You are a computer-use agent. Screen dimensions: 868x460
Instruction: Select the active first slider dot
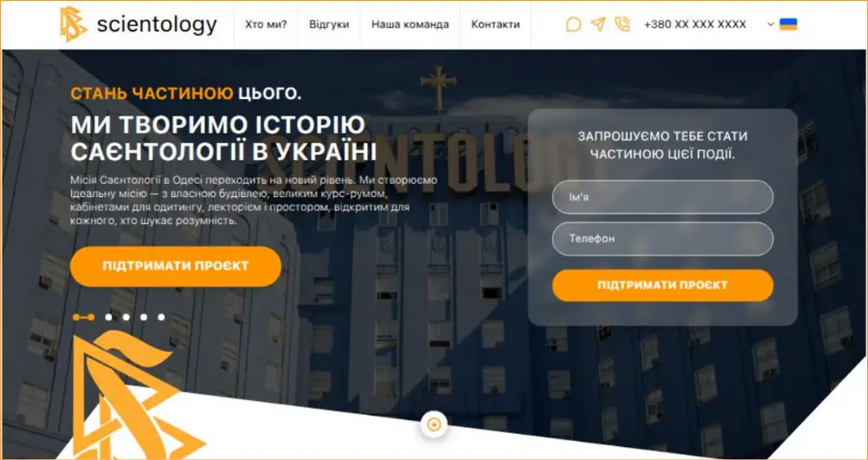[83, 317]
